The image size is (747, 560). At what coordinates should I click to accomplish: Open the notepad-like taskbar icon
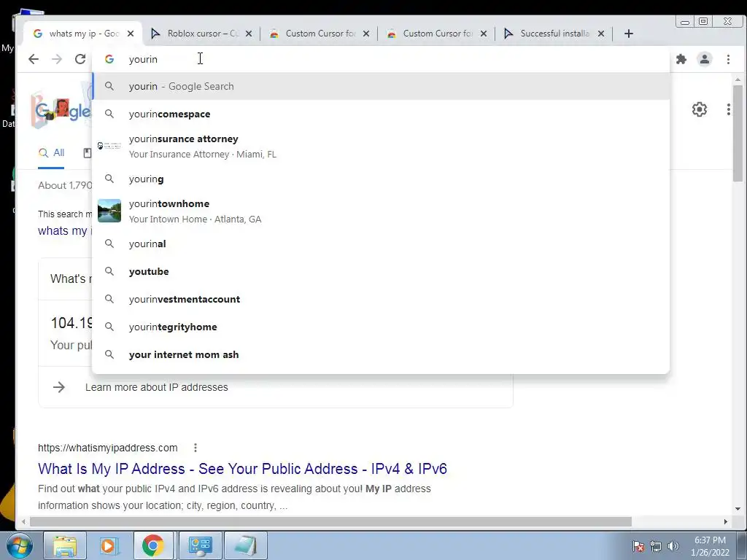245,545
